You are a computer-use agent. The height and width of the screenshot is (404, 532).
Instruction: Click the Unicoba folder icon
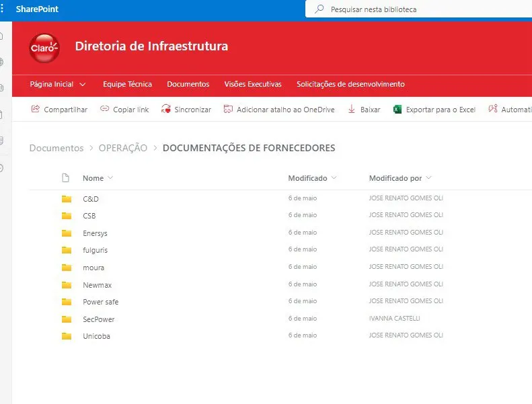[67, 336]
